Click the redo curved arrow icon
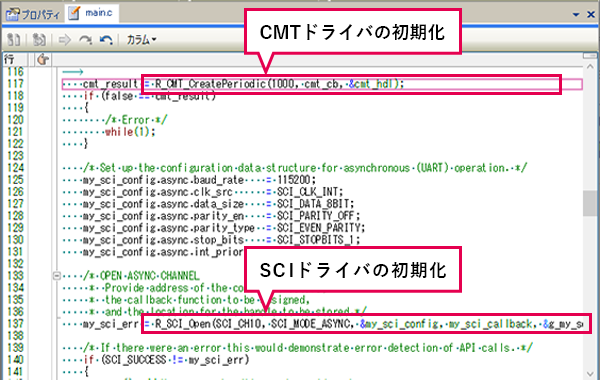Screen dimensions: 600x380 (85, 39)
